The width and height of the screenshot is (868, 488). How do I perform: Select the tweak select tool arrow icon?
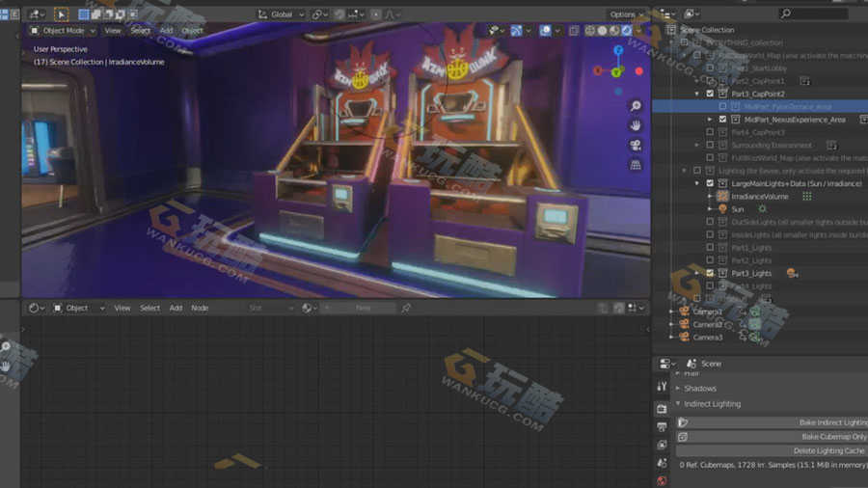[x=62, y=14]
